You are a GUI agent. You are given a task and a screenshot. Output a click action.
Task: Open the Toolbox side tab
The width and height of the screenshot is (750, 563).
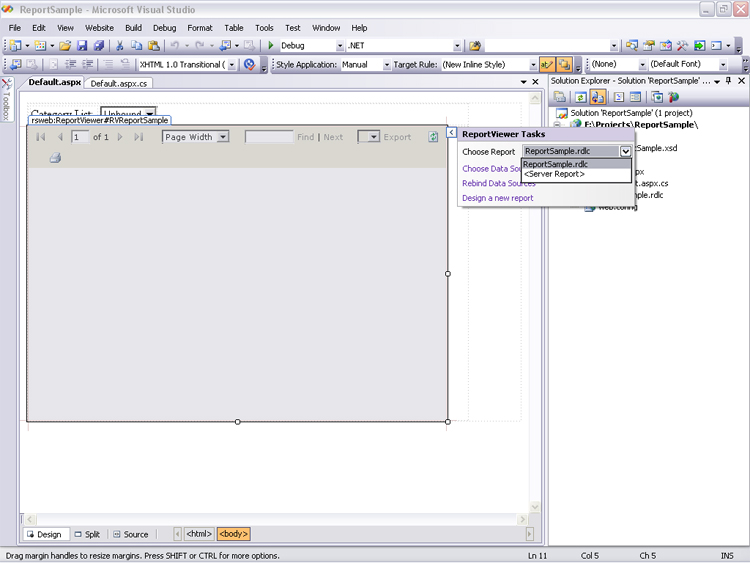pyautogui.click(x=6, y=99)
